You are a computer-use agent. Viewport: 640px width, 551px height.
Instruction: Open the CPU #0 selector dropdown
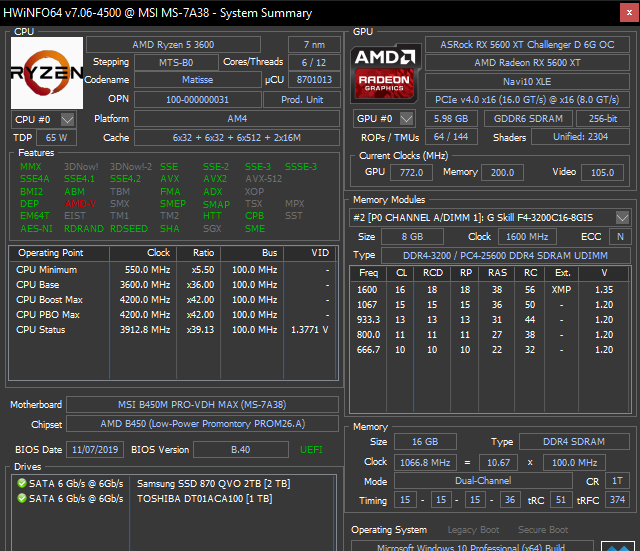(x=68, y=120)
